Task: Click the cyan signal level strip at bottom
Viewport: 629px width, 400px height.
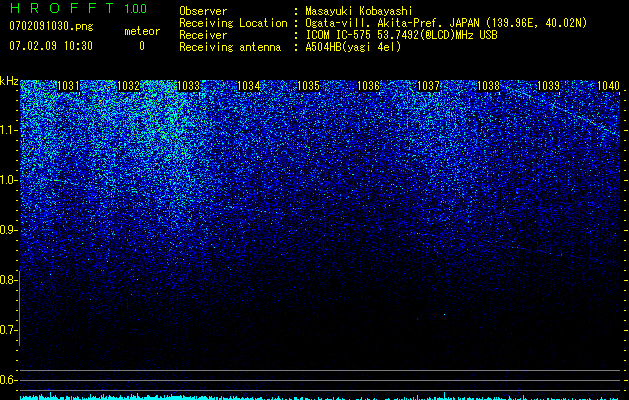Action: [x=320, y=396]
